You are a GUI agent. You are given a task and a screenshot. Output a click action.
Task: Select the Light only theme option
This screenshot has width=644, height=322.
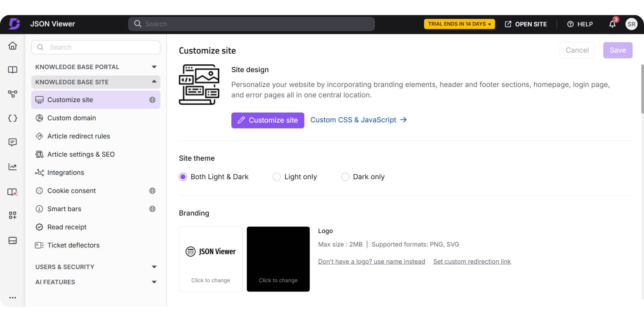276,177
